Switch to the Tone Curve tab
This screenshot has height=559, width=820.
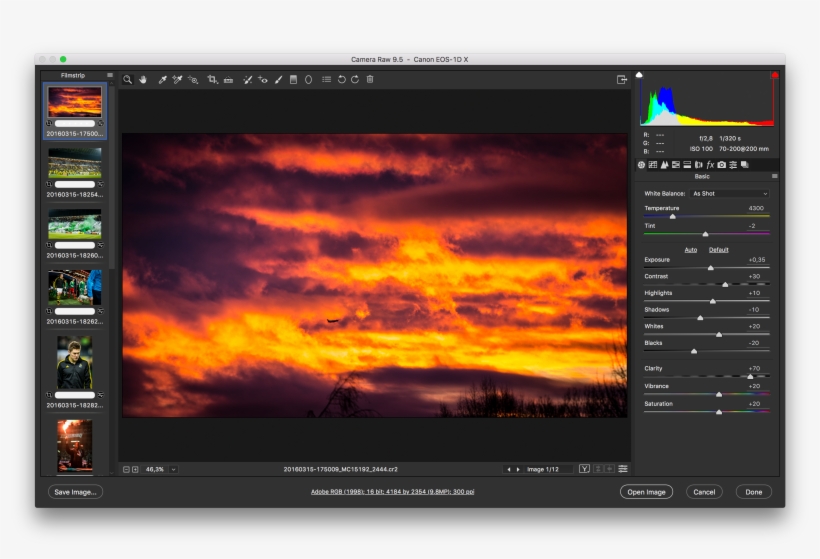(x=653, y=165)
